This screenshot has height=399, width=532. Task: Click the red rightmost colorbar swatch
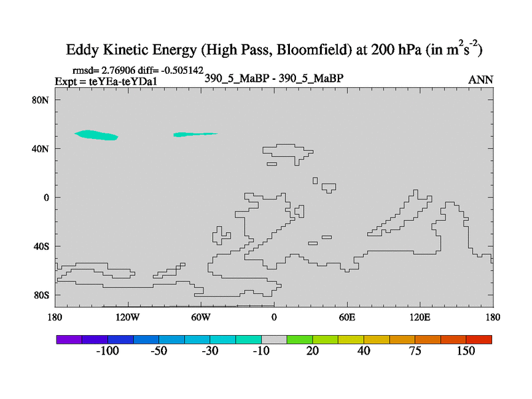(x=479, y=339)
